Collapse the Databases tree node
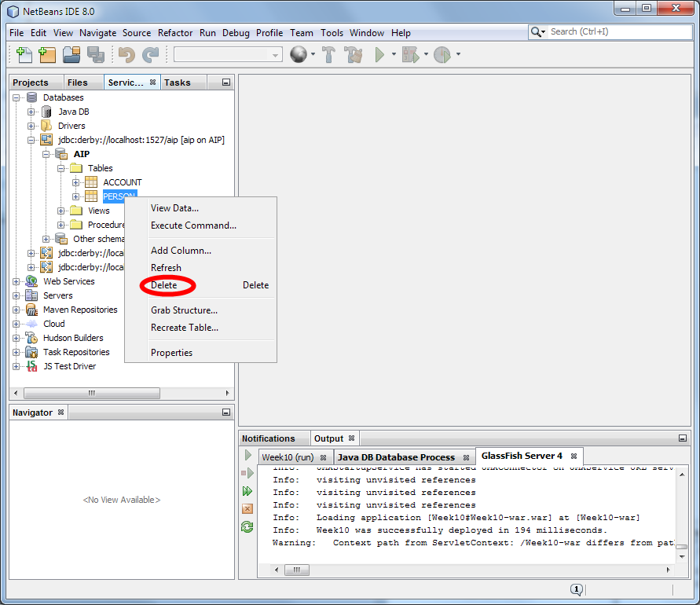This screenshot has height=605, width=700. [x=16, y=97]
